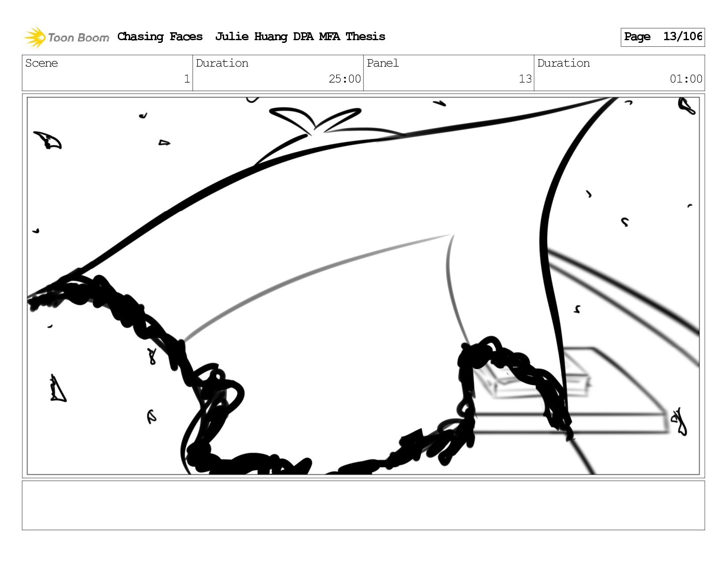Select 'Julie Huang DPA MFA Thesis' text
The image size is (728, 563).
(x=300, y=37)
